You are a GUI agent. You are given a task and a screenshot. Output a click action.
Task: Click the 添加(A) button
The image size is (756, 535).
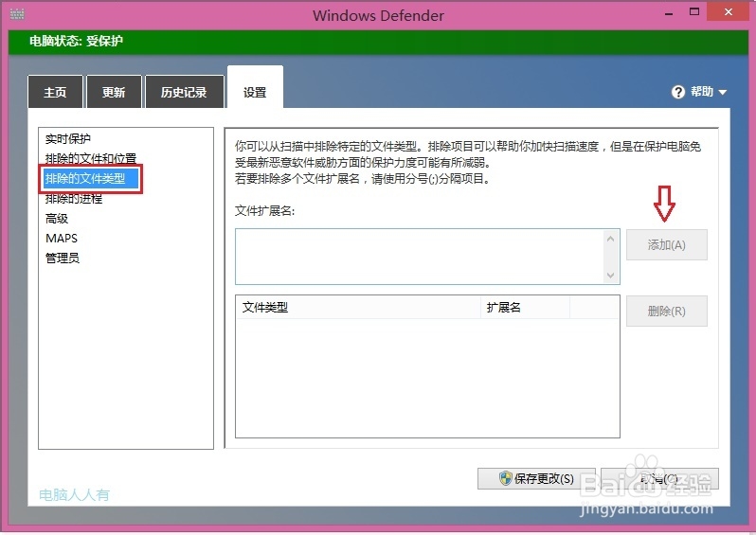(x=667, y=245)
